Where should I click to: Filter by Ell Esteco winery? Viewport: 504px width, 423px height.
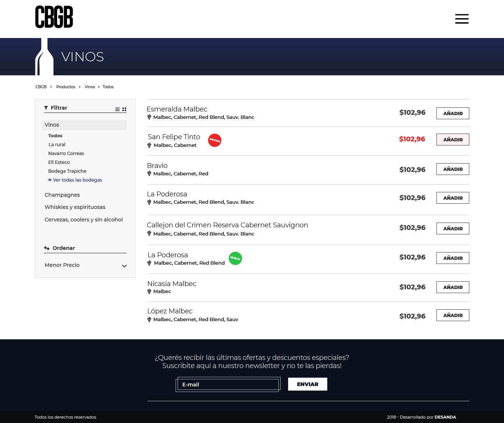[x=59, y=162]
